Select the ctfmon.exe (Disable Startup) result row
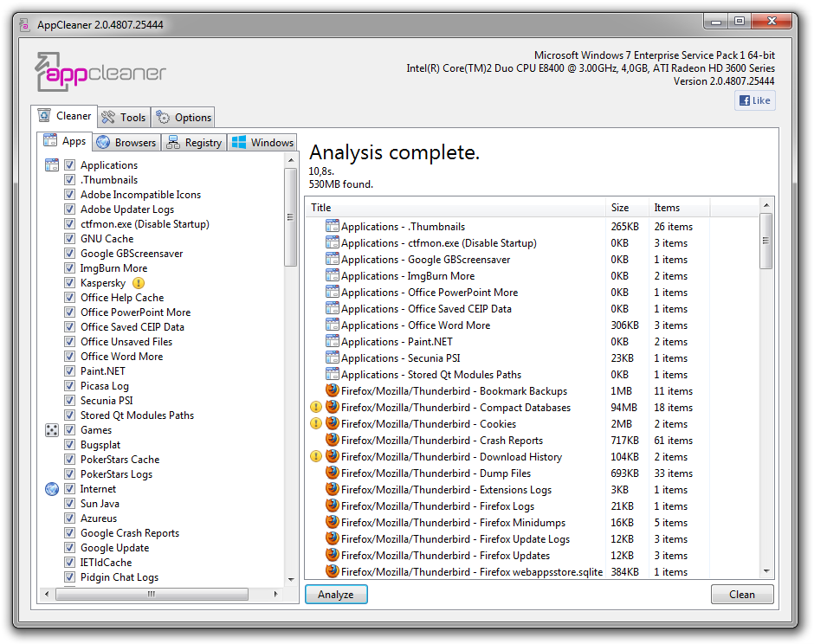Image resolution: width=814 pixels, height=644 pixels. point(532,243)
